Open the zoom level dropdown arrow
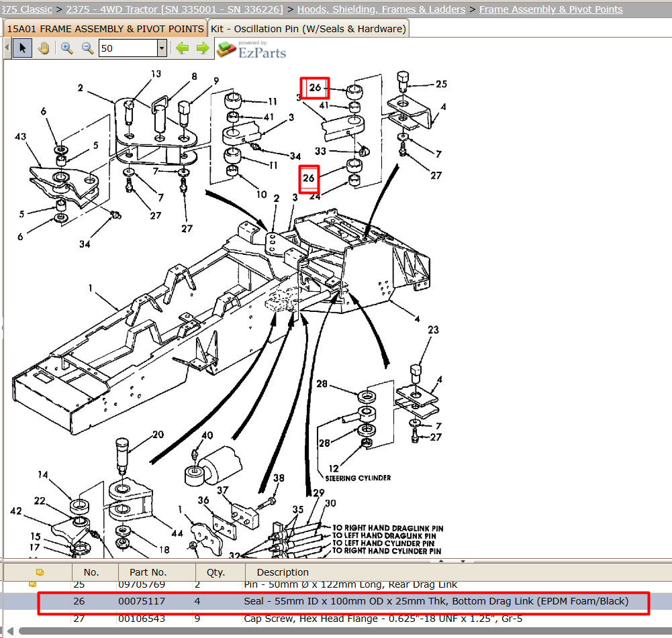This screenshot has width=672, height=638. [x=162, y=48]
